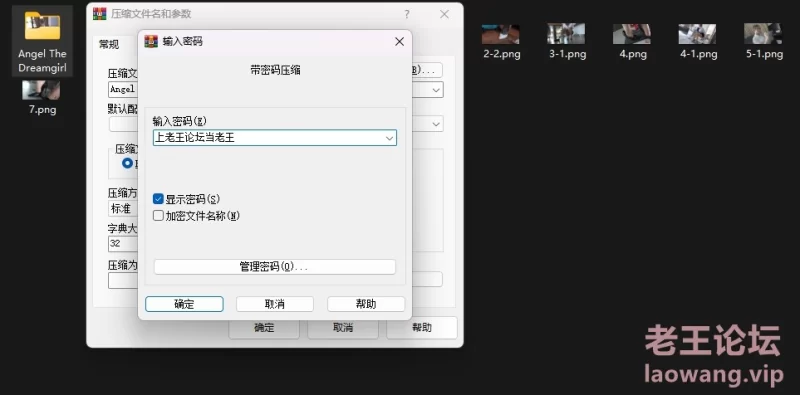Open 管理密码 password manager

(274, 267)
